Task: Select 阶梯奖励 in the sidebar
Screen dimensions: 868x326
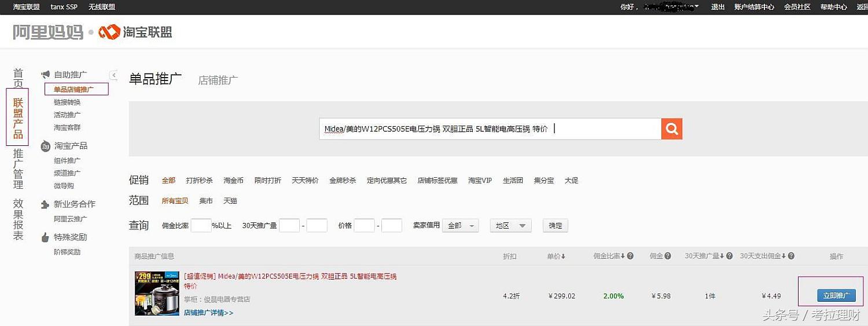Action: (67, 252)
